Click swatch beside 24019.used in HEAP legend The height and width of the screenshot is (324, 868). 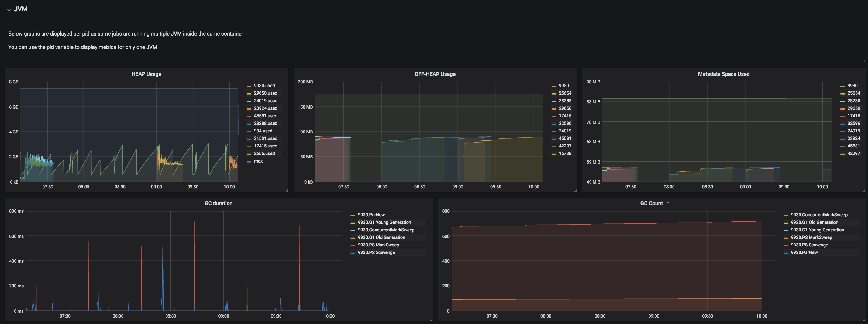click(x=249, y=101)
